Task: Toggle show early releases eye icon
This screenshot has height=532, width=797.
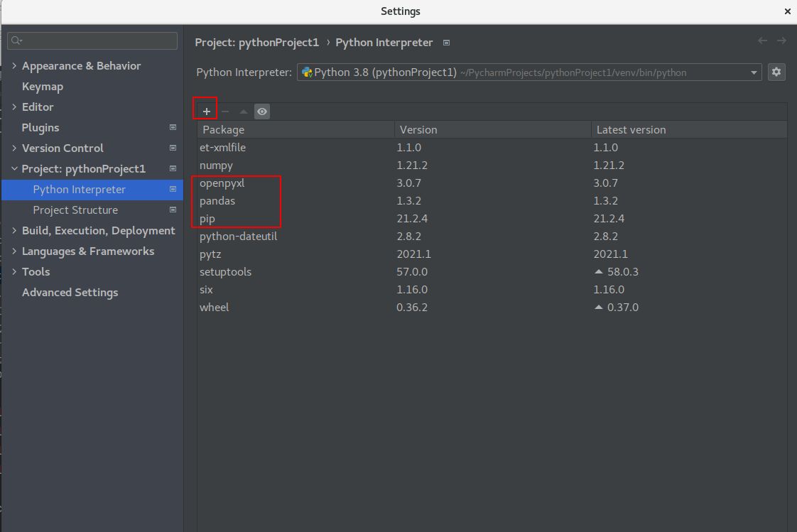Action: pos(262,112)
